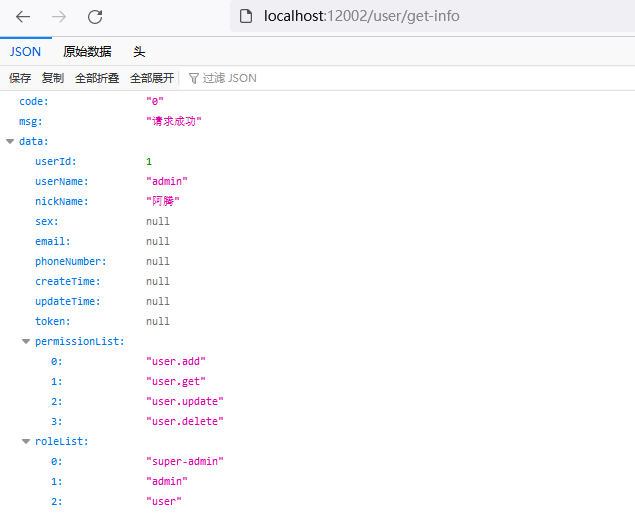Click the 复制 copy button
The image size is (635, 524).
coord(53,78)
